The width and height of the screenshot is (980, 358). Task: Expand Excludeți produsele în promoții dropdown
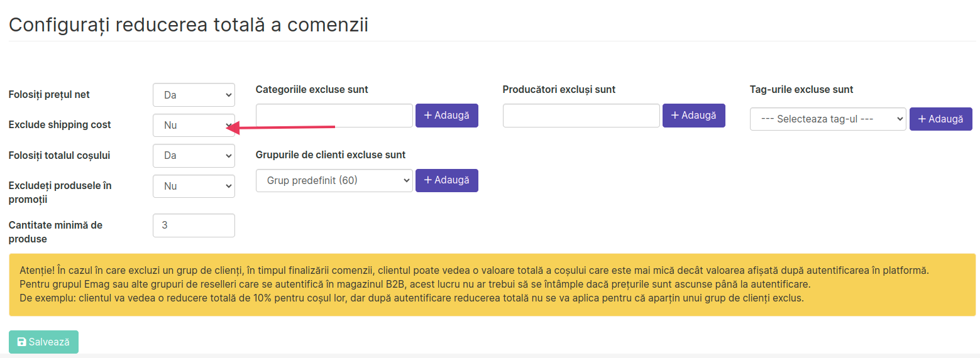point(194,186)
